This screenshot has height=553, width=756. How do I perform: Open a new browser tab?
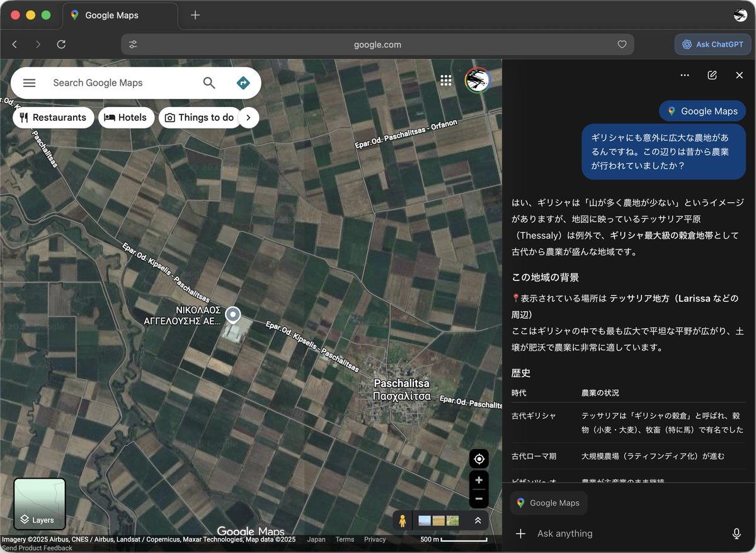195,15
